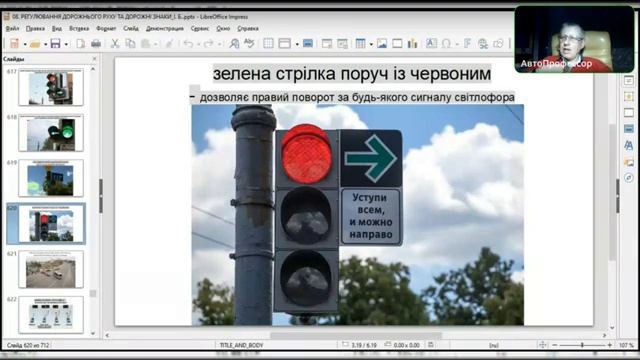The width and height of the screenshot is (640, 360).
Task: Open dropdown arrow next to Insert Table icon
Action: pos(371,44)
